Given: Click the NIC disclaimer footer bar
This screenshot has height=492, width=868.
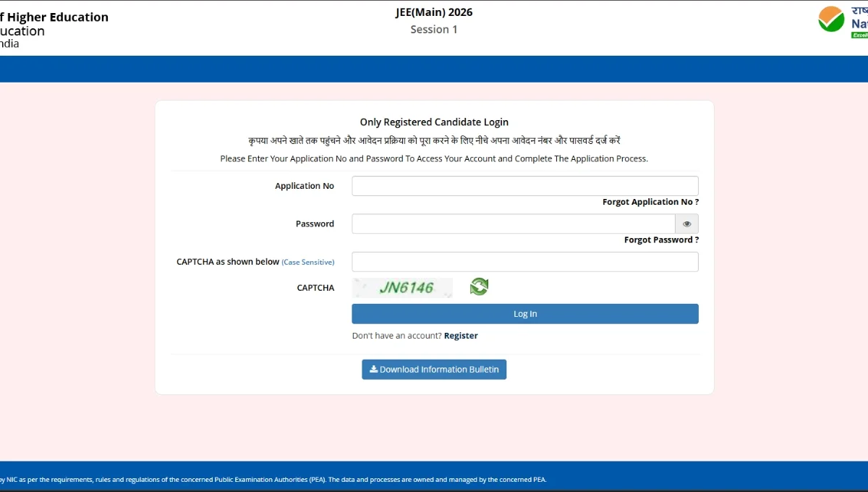Looking at the screenshot, I should click(x=434, y=479).
